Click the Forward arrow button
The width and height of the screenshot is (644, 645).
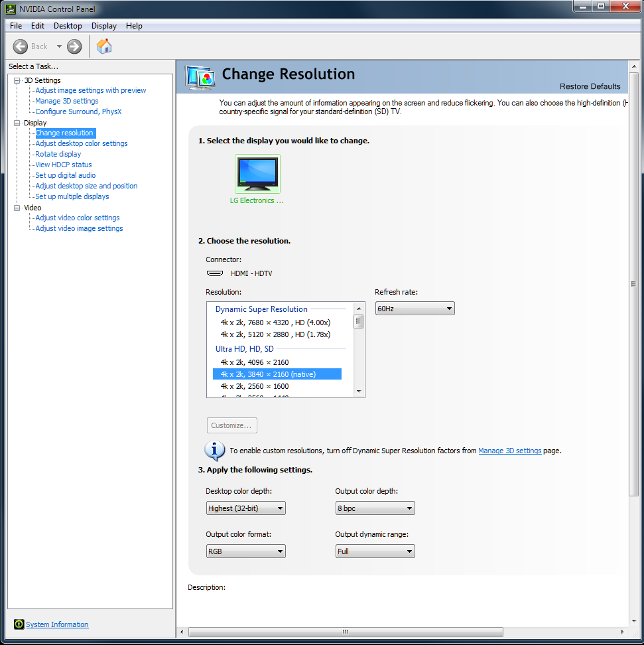tap(74, 46)
